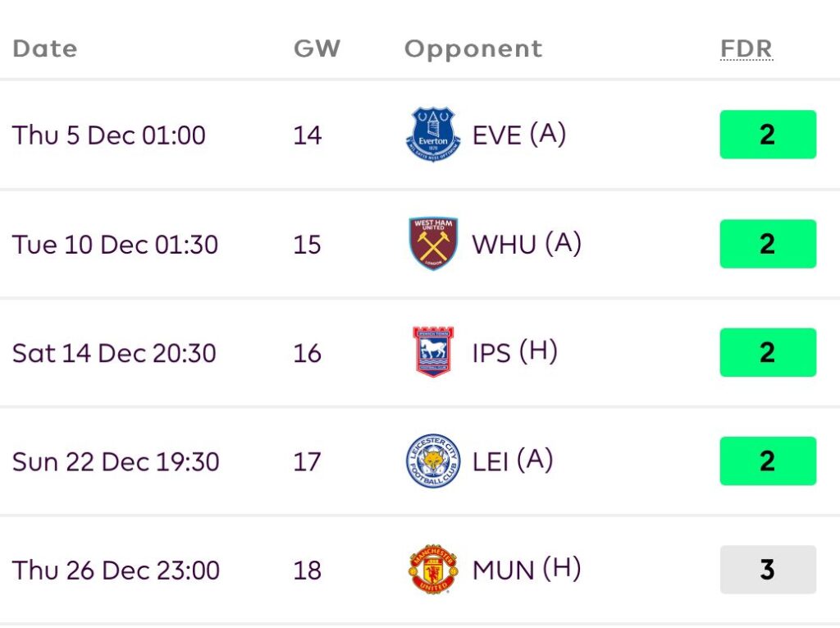Select the Sat 14 Dec 20:30 date
Image resolution: width=840 pixels, height=628 pixels.
point(114,353)
